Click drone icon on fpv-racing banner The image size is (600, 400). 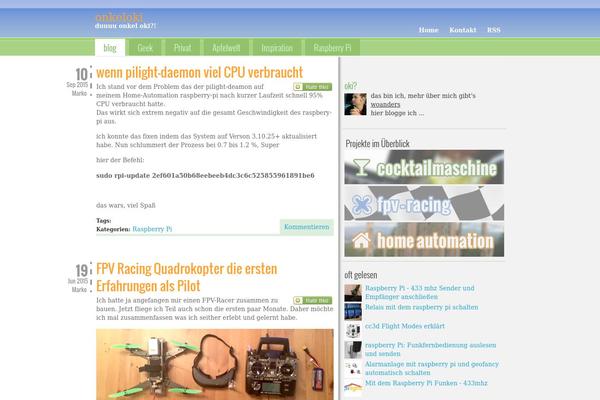coord(361,204)
